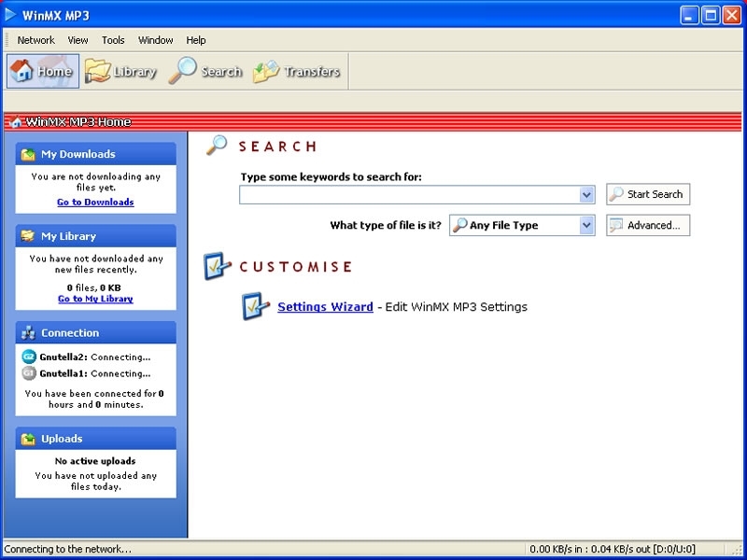The image size is (747, 560).
Task: Open the Settings Wizard link
Action: (325, 307)
